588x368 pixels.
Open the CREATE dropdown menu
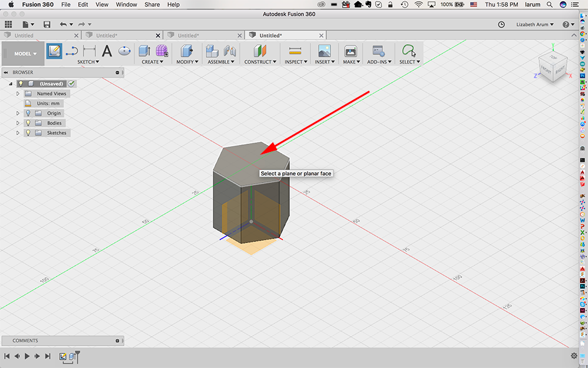pos(152,62)
